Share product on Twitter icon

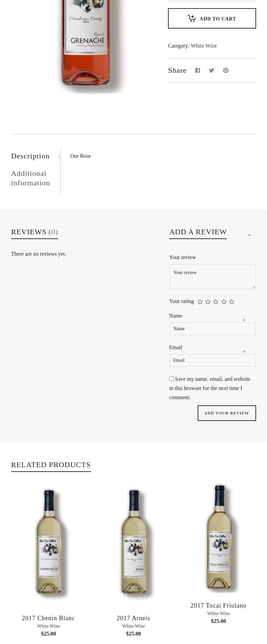[x=212, y=70]
